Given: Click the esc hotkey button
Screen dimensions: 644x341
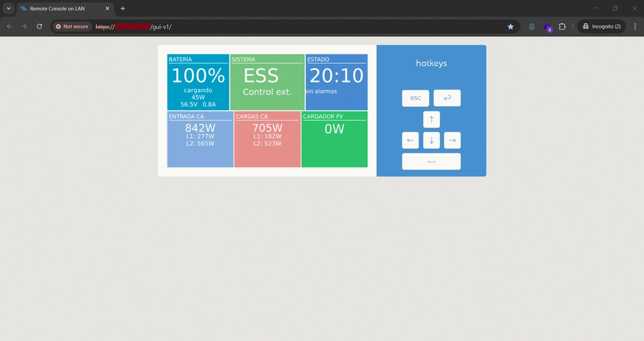Looking at the screenshot, I should (x=415, y=98).
